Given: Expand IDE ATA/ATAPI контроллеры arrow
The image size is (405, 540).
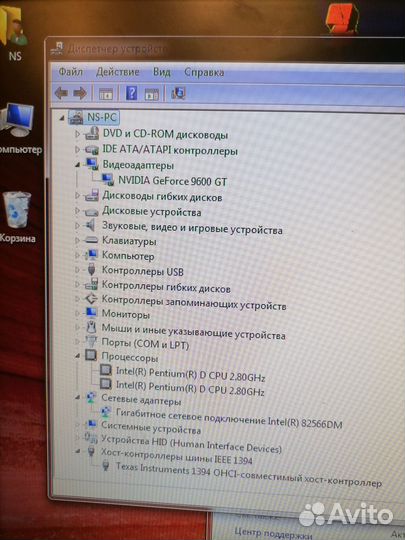Looking at the screenshot, I should (77, 149).
